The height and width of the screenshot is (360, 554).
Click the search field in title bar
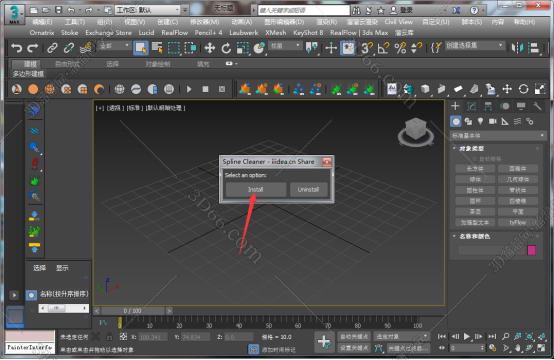pyautogui.click(x=303, y=10)
